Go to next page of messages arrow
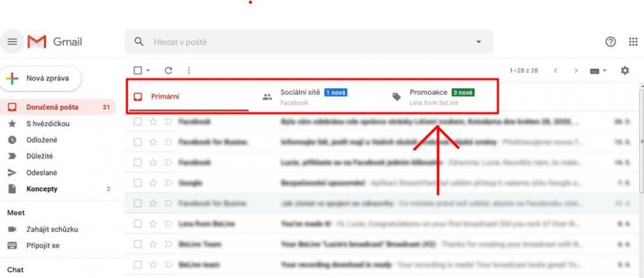Screen dimensions: 644x278 click(576, 70)
